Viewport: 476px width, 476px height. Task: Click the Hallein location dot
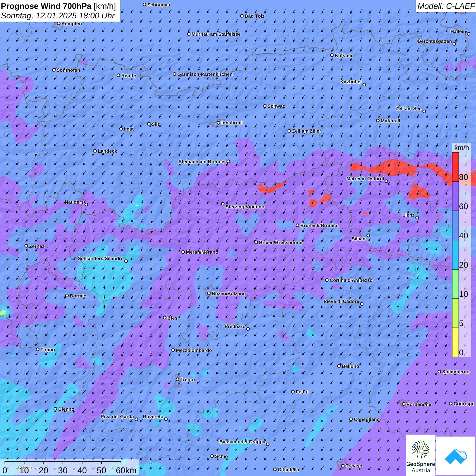[x=469, y=34]
